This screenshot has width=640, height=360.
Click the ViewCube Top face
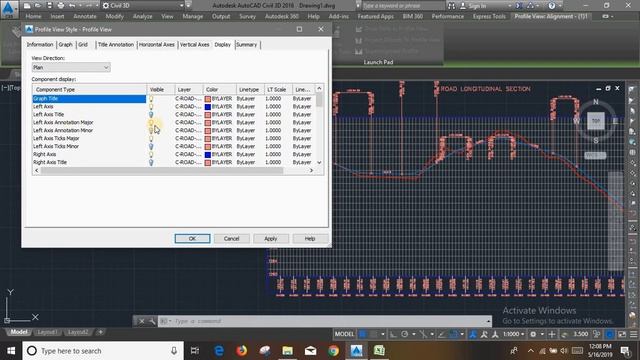pos(596,121)
